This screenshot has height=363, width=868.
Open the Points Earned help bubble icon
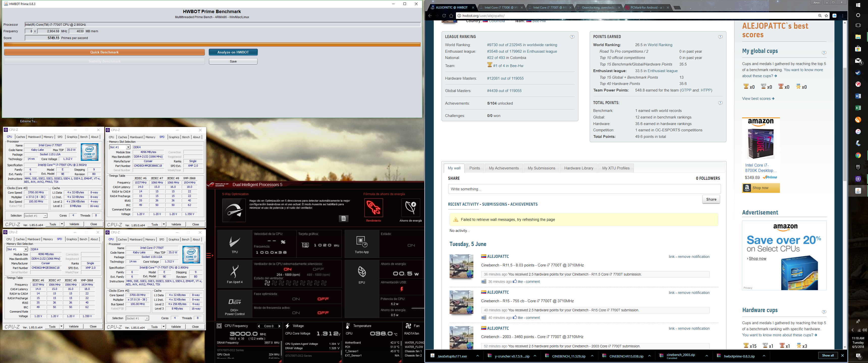coord(720,37)
